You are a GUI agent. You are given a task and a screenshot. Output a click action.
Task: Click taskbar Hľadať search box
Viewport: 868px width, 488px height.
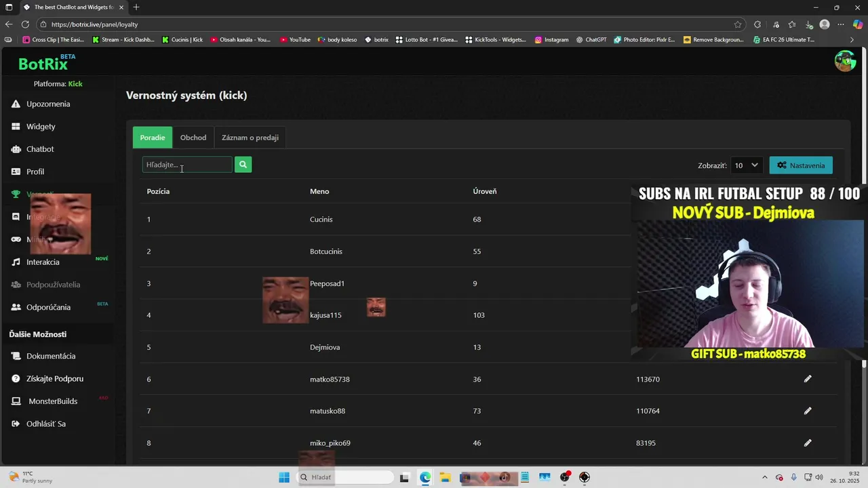[x=346, y=477]
